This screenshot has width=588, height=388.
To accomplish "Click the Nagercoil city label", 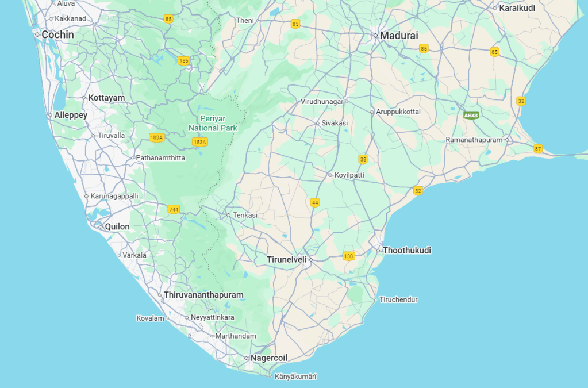I will tap(269, 358).
